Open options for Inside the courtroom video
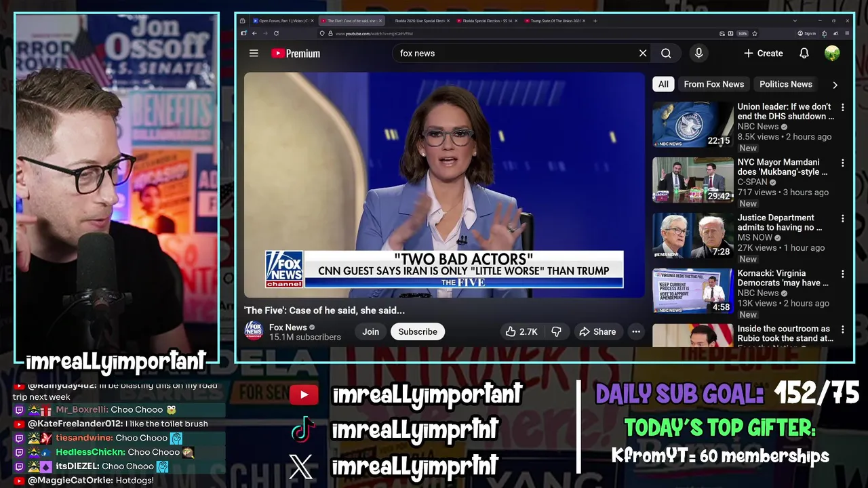 (843, 330)
